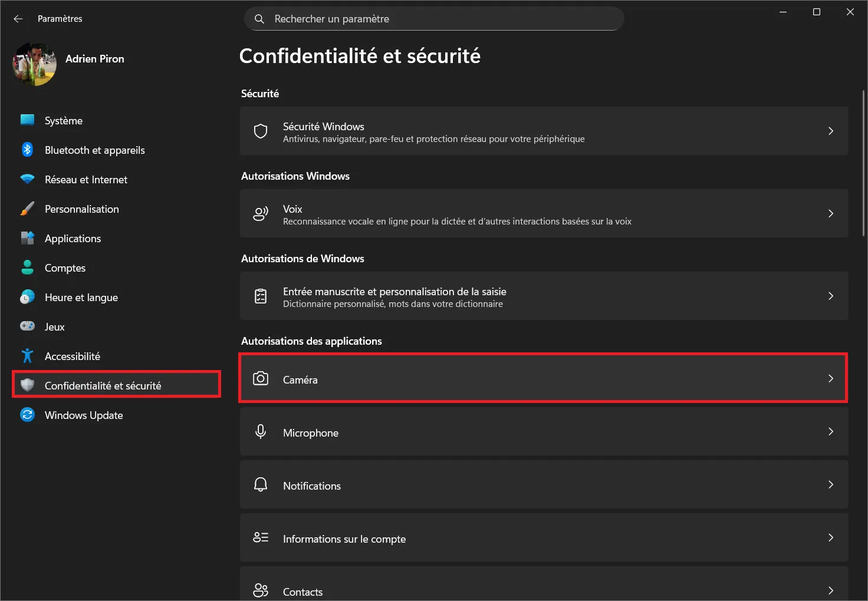Click the Jeux gamepad icon
The height and width of the screenshot is (601, 868).
27,326
